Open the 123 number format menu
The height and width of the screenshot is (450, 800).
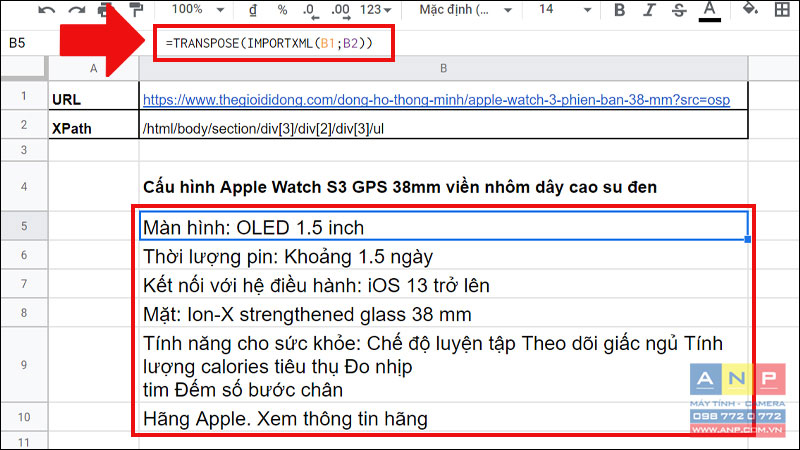[376, 10]
